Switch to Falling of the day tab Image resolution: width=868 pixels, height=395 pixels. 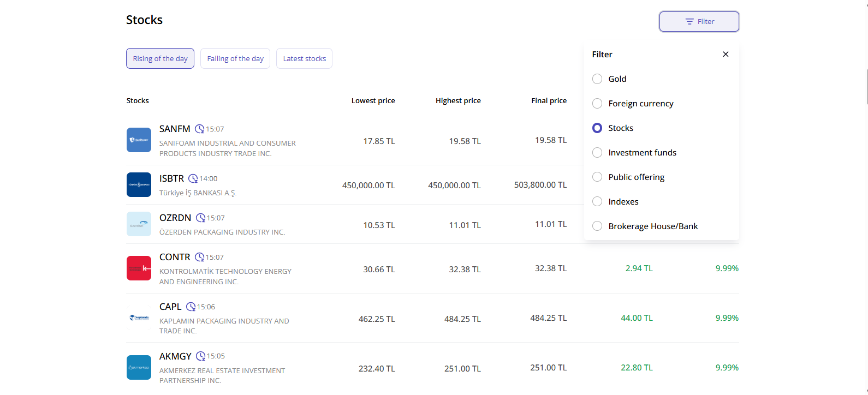[x=235, y=59]
